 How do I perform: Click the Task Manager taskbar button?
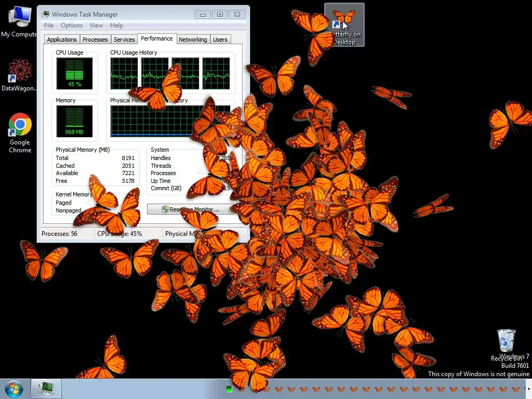46,389
